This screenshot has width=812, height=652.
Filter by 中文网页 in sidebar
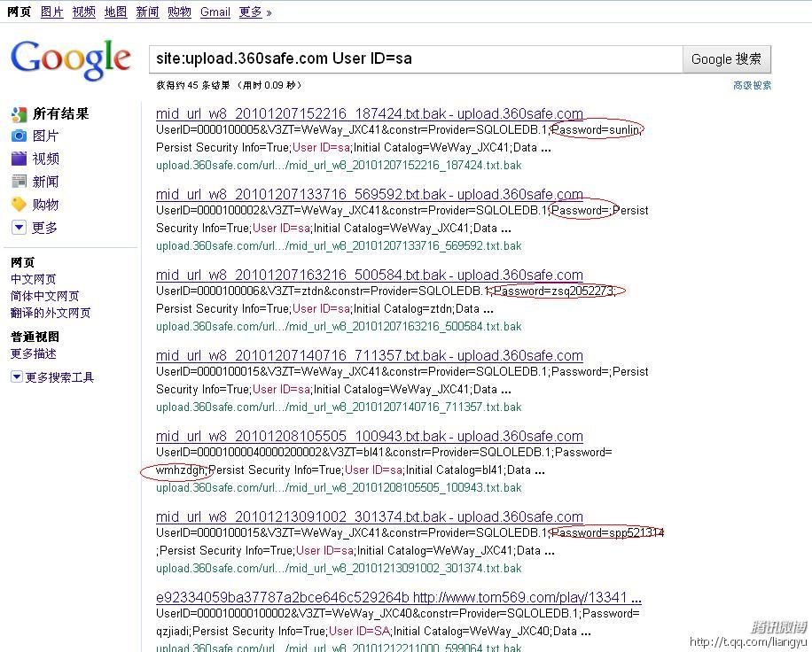[x=33, y=279]
